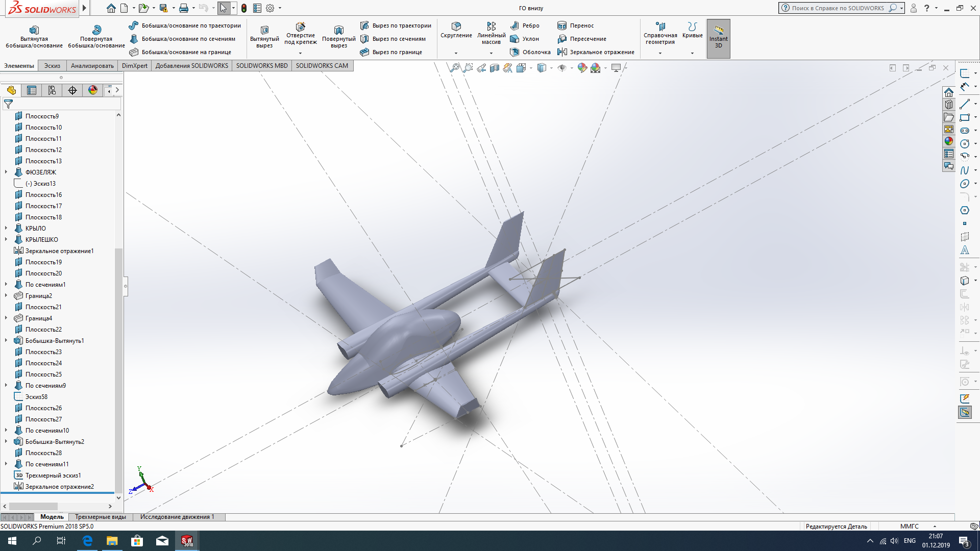Image resolution: width=980 pixels, height=551 pixels.
Task: Expand По сечениям1 node
Action: [x=6, y=285]
